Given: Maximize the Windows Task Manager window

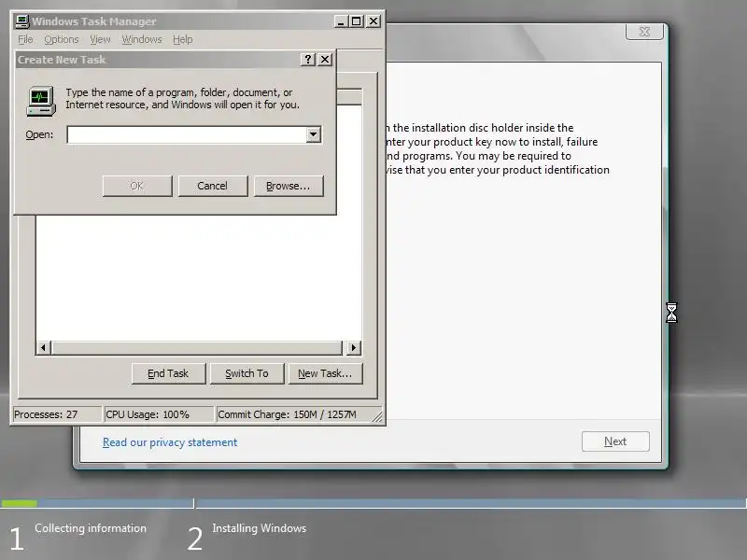Looking at the screenshot, I should tap(357, 21).
